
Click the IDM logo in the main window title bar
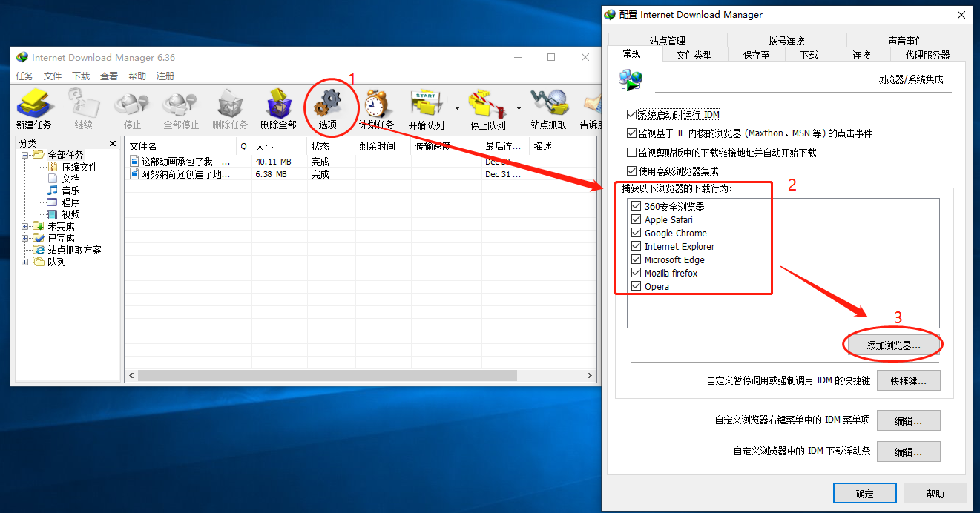pos(22,57)
